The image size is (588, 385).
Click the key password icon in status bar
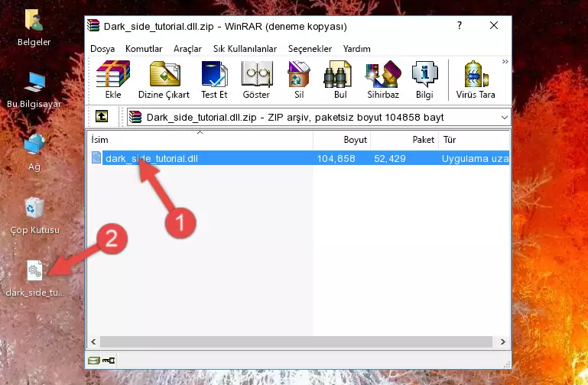(x=109, y=361)
